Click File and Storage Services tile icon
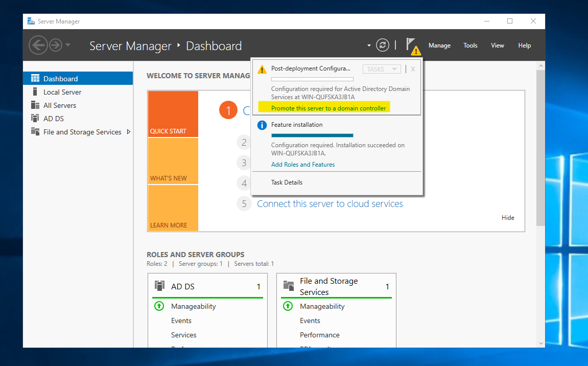The width and height of the screenshot is (588, 366). pyautogui.click(x=288, y=286)
